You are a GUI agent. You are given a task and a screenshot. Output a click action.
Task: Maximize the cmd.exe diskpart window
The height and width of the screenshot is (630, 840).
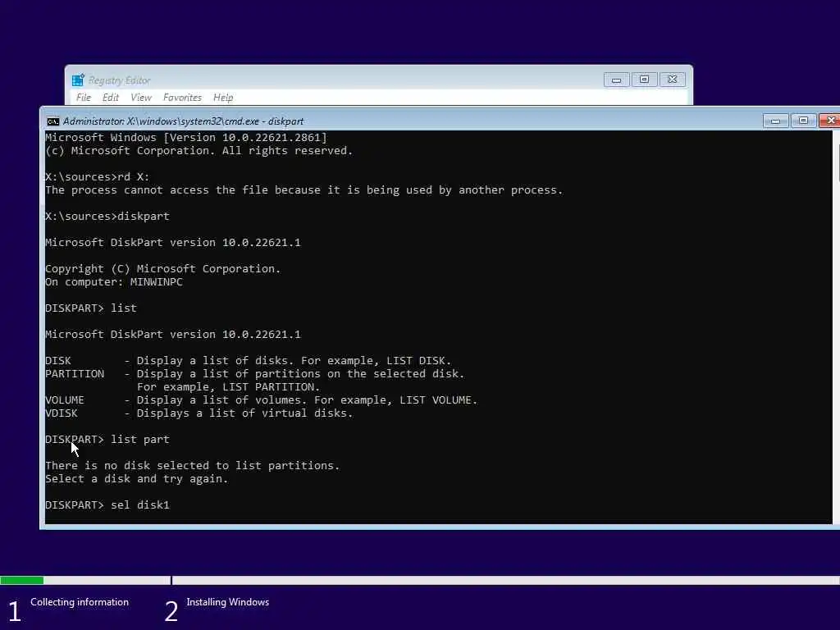(x=803, y=121)
